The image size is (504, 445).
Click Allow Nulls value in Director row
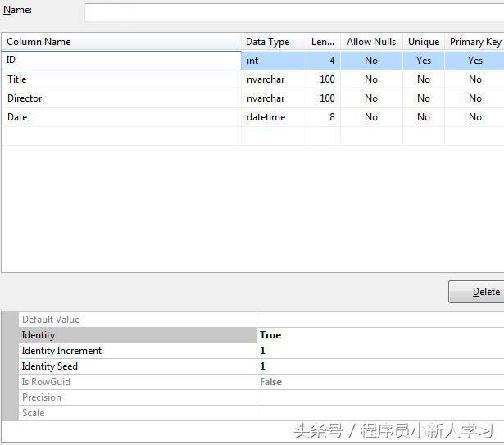(x=371, y=98)
